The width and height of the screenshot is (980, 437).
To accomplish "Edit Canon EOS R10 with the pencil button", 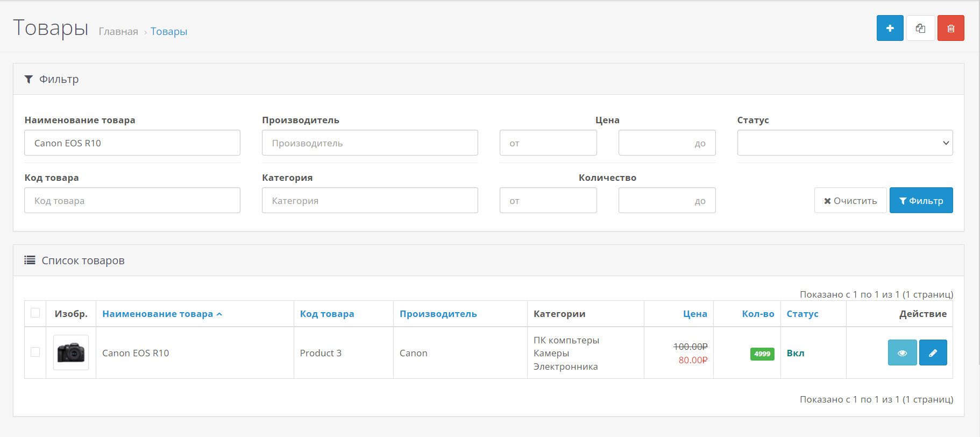I will pyautogui.click(x=933, y=353).
